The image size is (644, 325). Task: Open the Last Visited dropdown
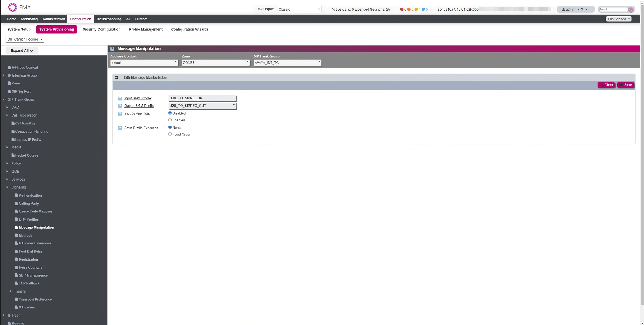[x=619, y=19]
